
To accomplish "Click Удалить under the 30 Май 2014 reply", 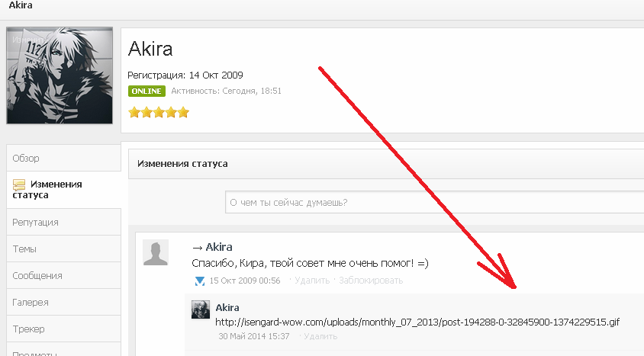I will [320, 336].
